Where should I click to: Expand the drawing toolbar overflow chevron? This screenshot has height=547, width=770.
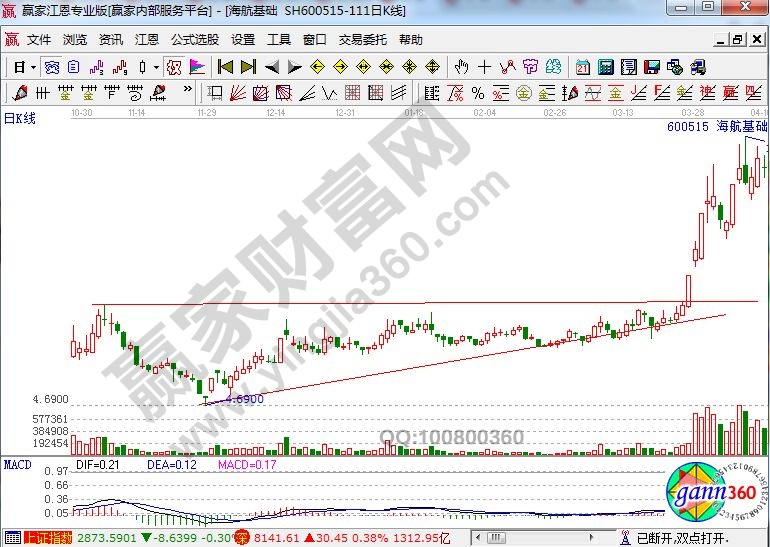186,93
